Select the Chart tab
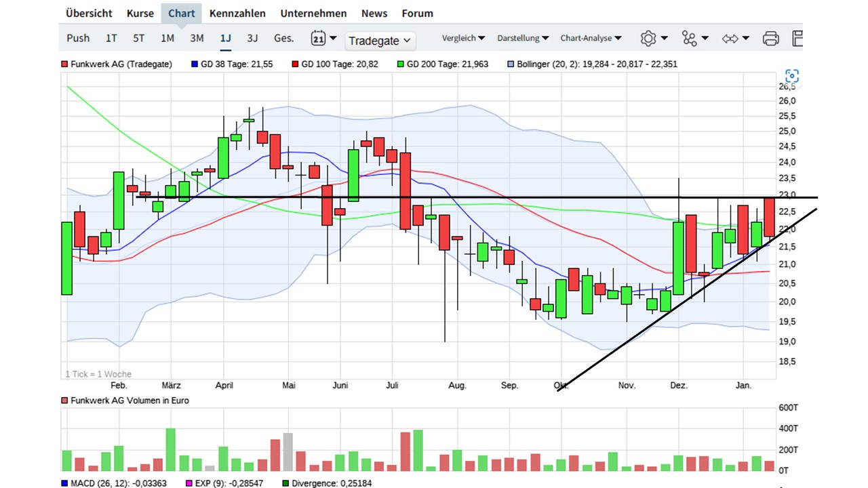Viewport: 868px width, 488px height. 182,14
